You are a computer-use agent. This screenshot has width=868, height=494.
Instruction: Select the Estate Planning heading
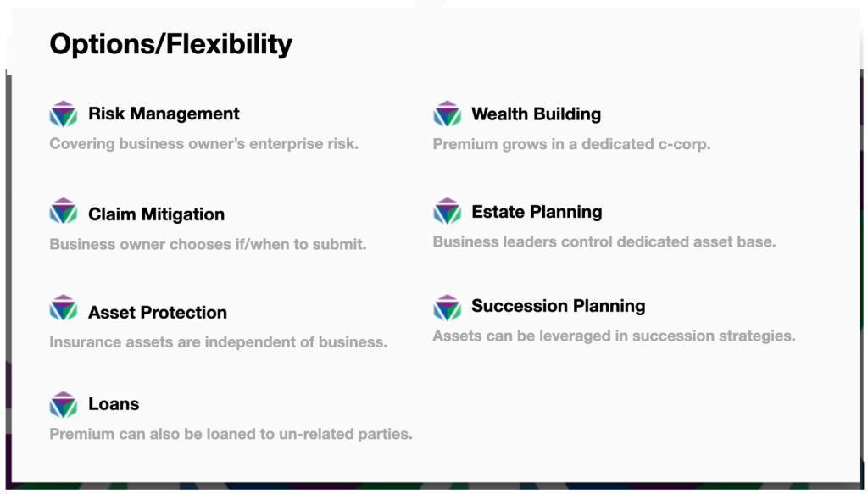[537, 212]
